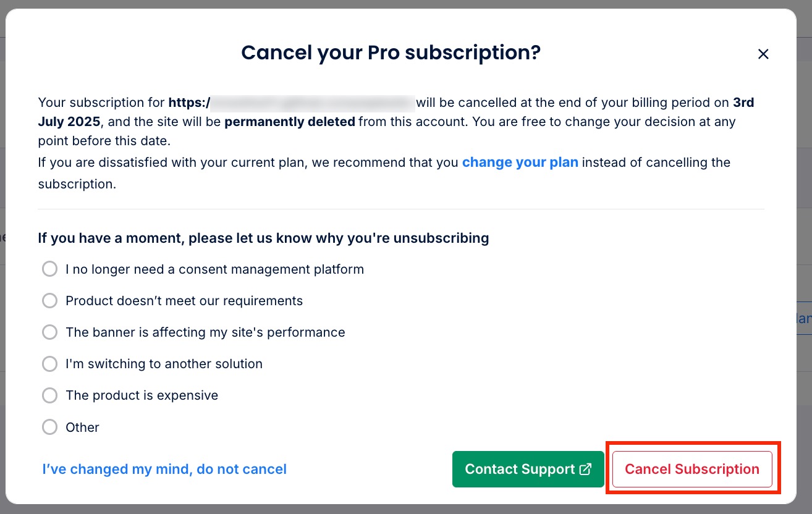Select "I no longer need a consent management platform"
Screen dimensions: 812x514
point(49,269)
